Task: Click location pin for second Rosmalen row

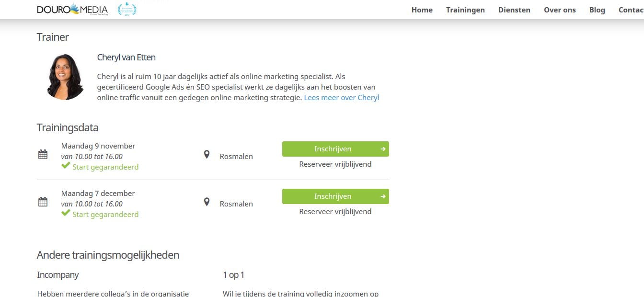Action: [207, 202]
